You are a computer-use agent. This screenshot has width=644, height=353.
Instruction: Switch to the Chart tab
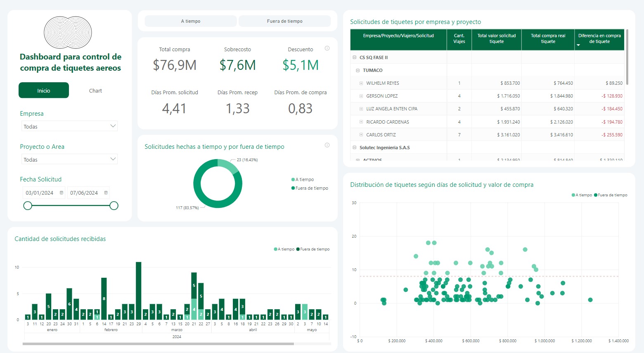coord(95,91)
